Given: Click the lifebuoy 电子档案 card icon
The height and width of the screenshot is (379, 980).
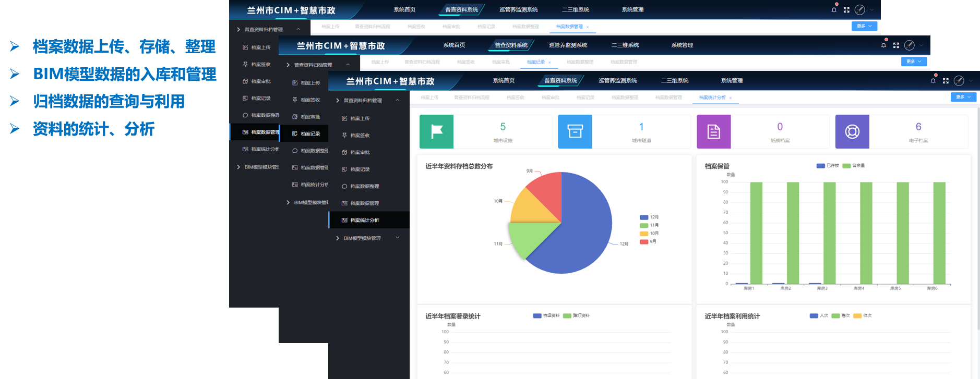Looking at the screenshot, I should [x=852, y=132].
